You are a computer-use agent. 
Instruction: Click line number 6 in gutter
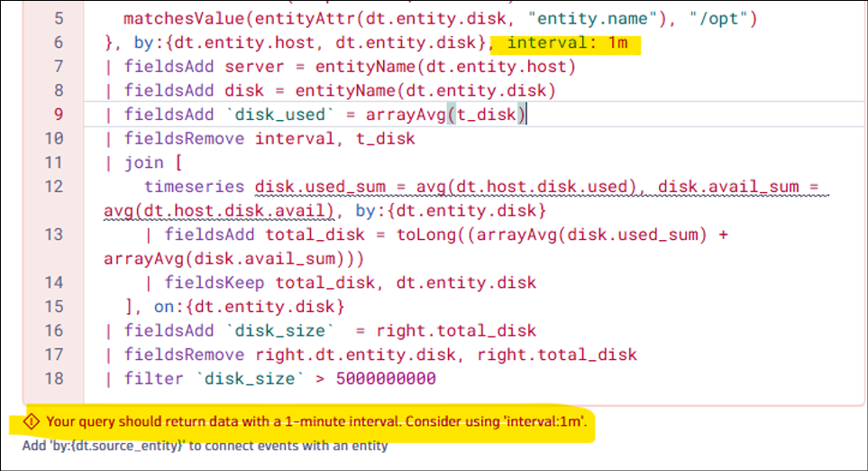(59, 42)
